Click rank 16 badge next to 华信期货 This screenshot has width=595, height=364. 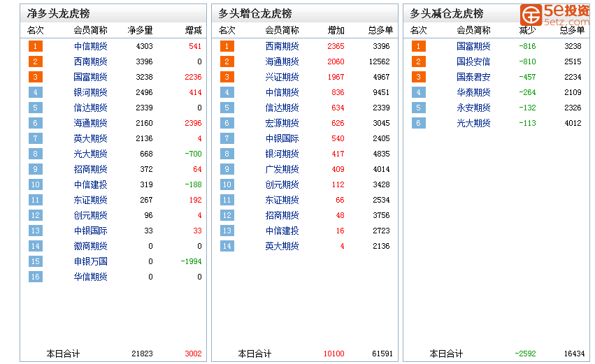coord(35,277)
